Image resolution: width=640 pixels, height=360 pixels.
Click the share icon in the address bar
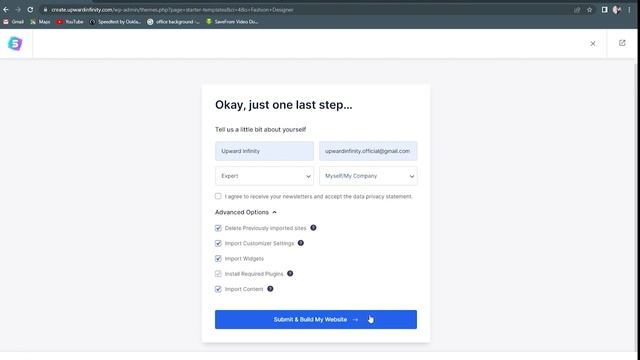[x=577, y=10]
